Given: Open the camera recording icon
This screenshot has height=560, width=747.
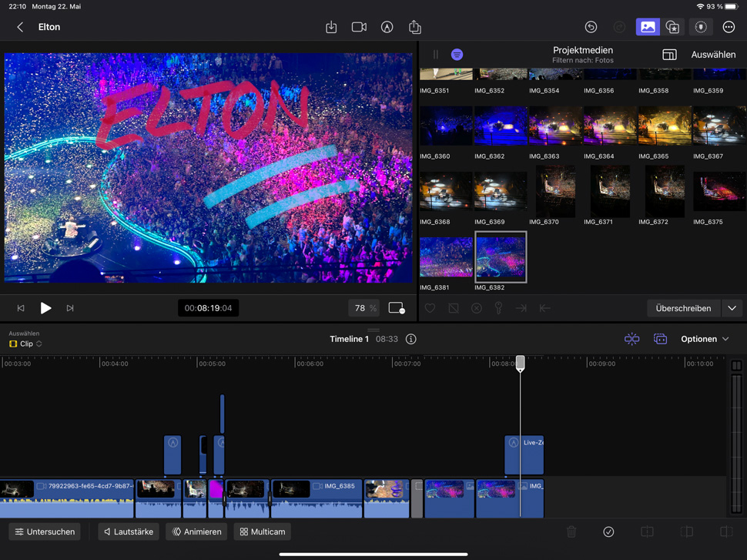Looking at the screenshot, I should [x=359, y=27].
